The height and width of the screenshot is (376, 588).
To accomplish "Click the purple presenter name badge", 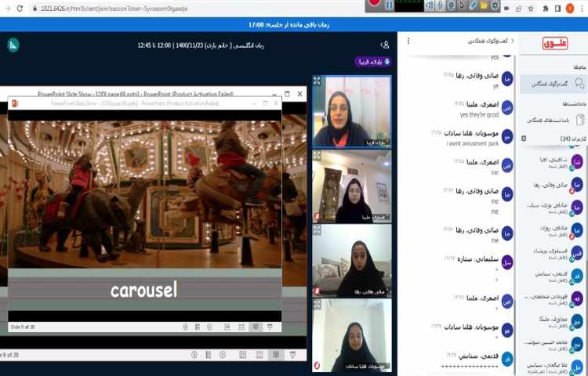I will click(x=373, y=62).
